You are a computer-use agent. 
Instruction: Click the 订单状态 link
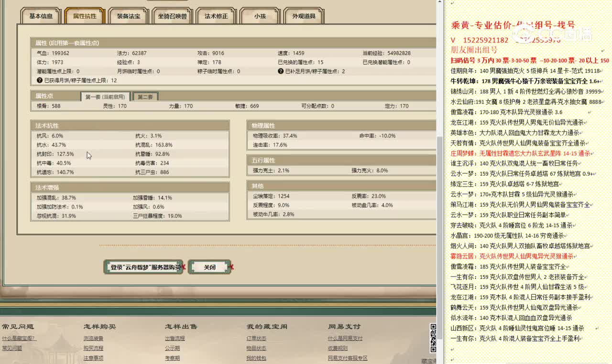[256, 338]
